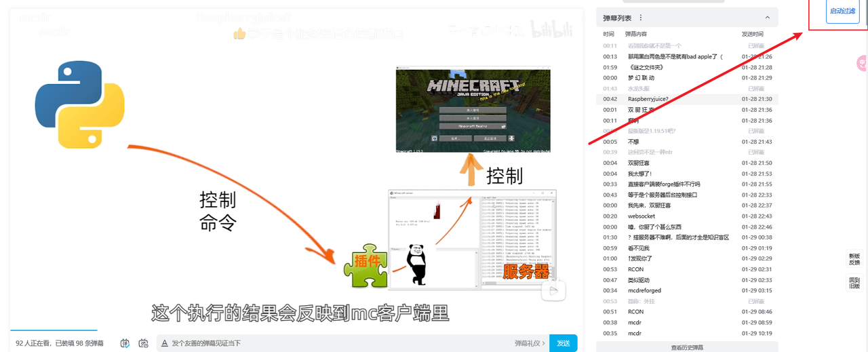Select the blocked danmaku 水龙头服
Viewport: 868px width, 352px height.
(687, 88)
